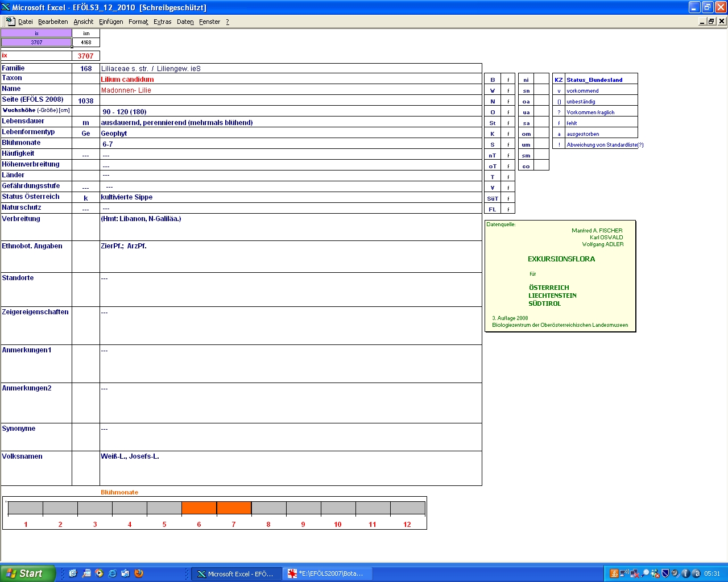Click the quick launch icon left of Firefox
Image resolution: width=728 pixels, height=582 pixels.
126,573
